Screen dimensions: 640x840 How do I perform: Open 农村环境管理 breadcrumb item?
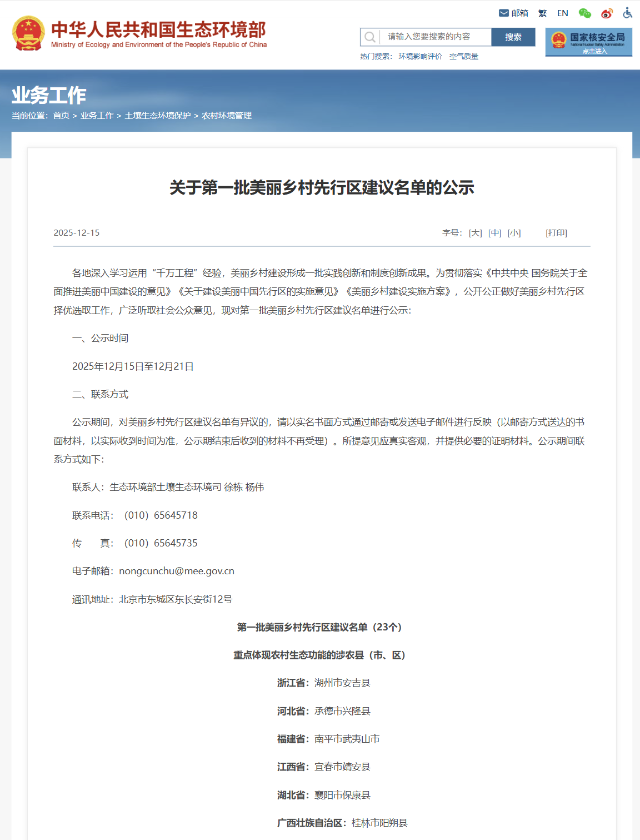pos(227,116)
